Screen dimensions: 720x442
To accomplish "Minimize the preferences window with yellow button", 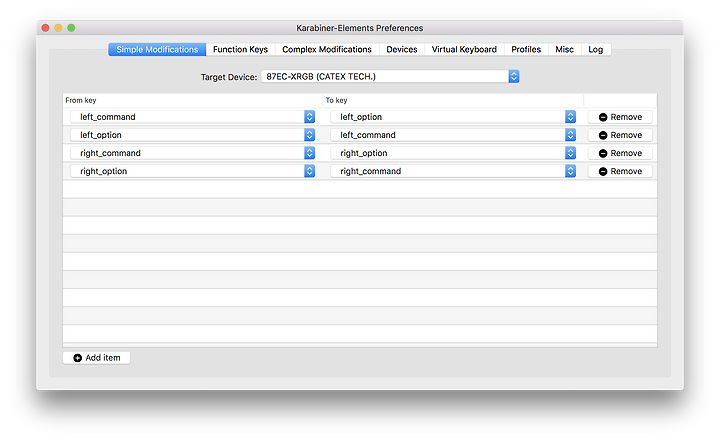I will (x=58, y=28).
